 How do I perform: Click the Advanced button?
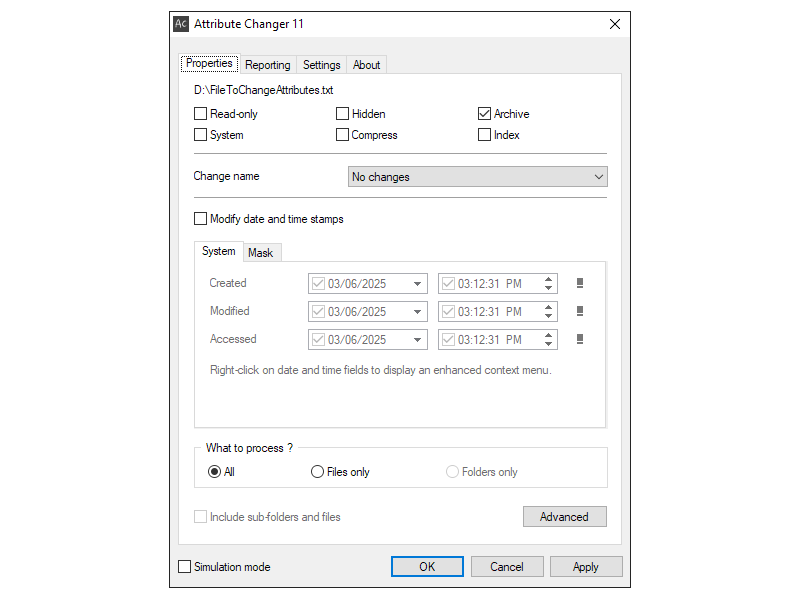pyautogui.click(x=564, y=517)
